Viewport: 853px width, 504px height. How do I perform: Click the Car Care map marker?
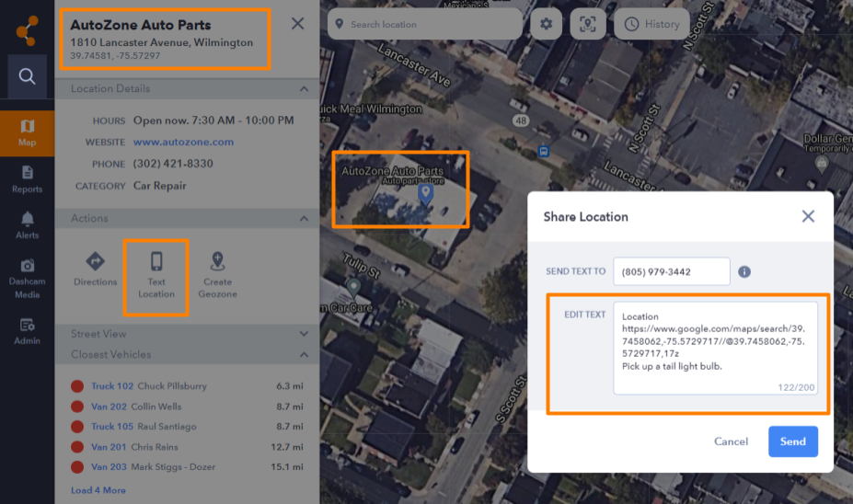[353, 286]
